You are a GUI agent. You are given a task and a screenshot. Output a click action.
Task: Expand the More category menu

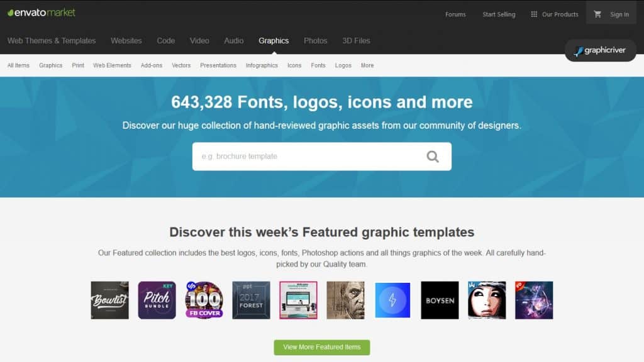point(367,65)
